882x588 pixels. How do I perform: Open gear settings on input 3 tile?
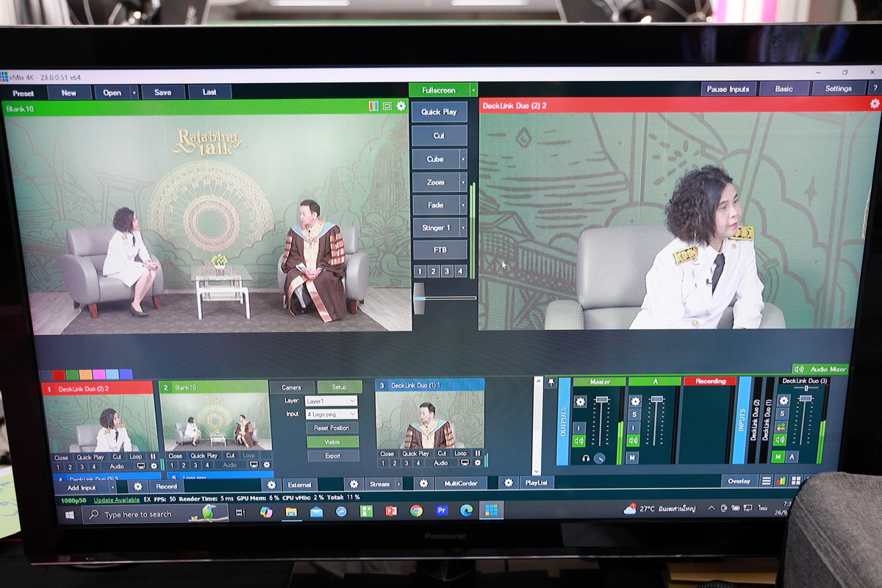tap(478, 462)
